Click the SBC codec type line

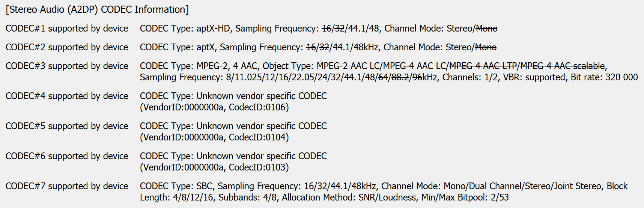(x=384, y=186)
